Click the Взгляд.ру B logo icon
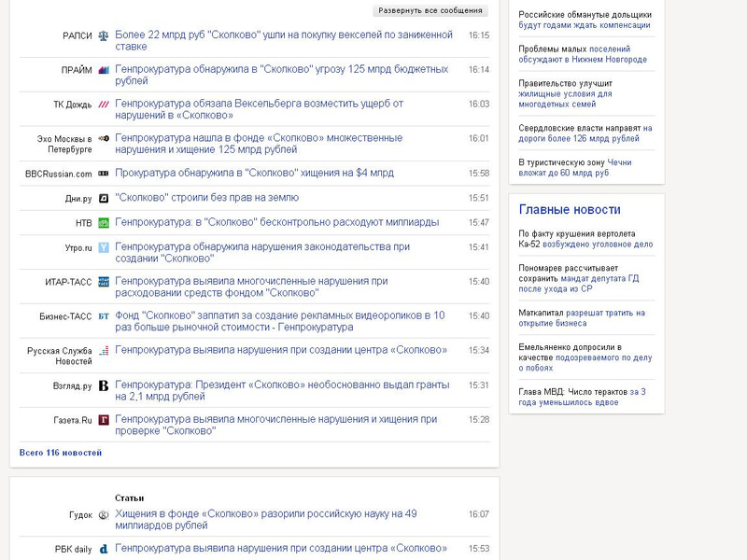 [104, 385]
